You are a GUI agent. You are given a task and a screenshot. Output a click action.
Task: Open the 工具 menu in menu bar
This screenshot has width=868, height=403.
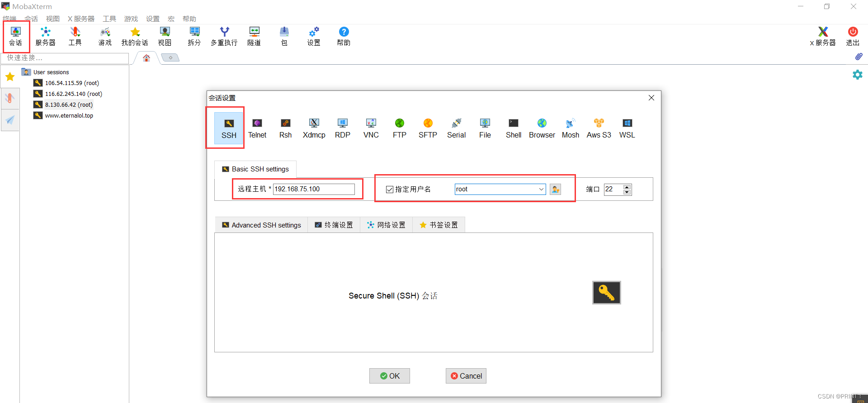click(x=109, y=19)
